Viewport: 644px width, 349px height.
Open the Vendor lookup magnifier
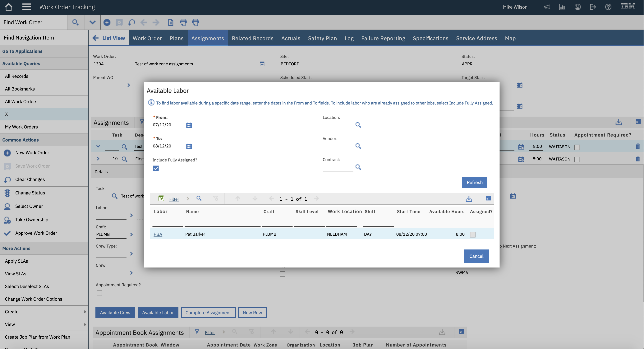click(x=358, y=146)
